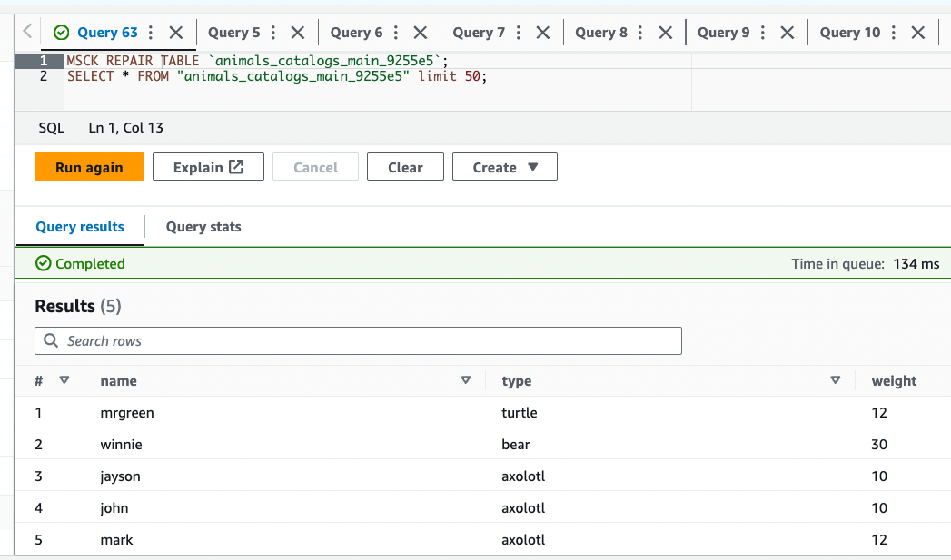The image size is (951, 560).
Task: Open the kebab menu on Query 8 tab
Action: [x=639, y=32]
